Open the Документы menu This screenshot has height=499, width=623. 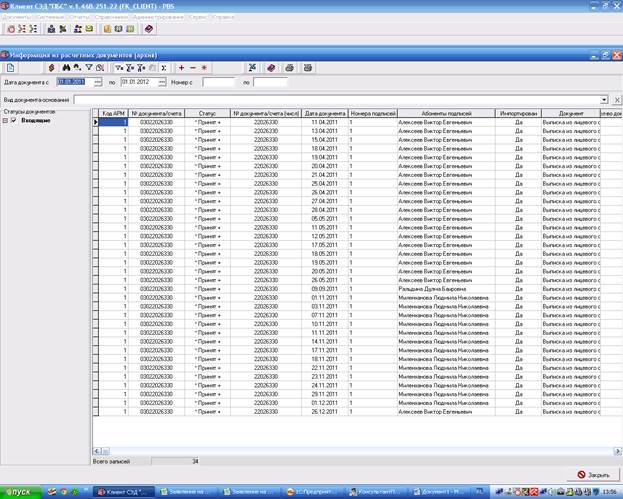click(x=16, y=17)
